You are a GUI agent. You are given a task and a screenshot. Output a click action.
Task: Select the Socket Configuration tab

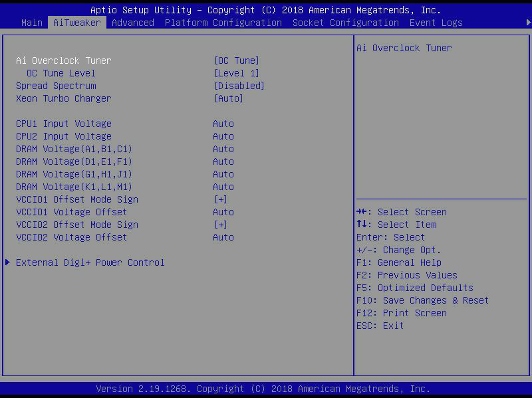pyautogui.click(x=345, y=23)
